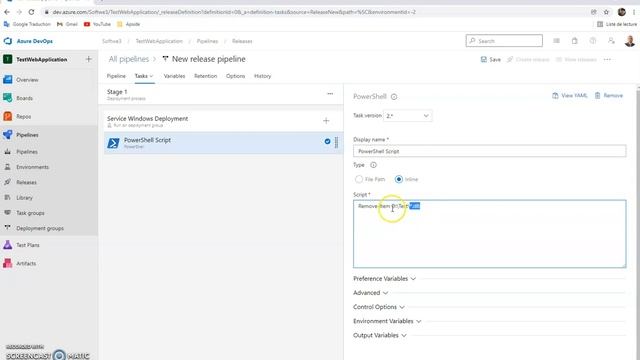The height and width of the screenshot is (360, 640).
Task: Expand Preference Variables section
Action: point(384,279)
